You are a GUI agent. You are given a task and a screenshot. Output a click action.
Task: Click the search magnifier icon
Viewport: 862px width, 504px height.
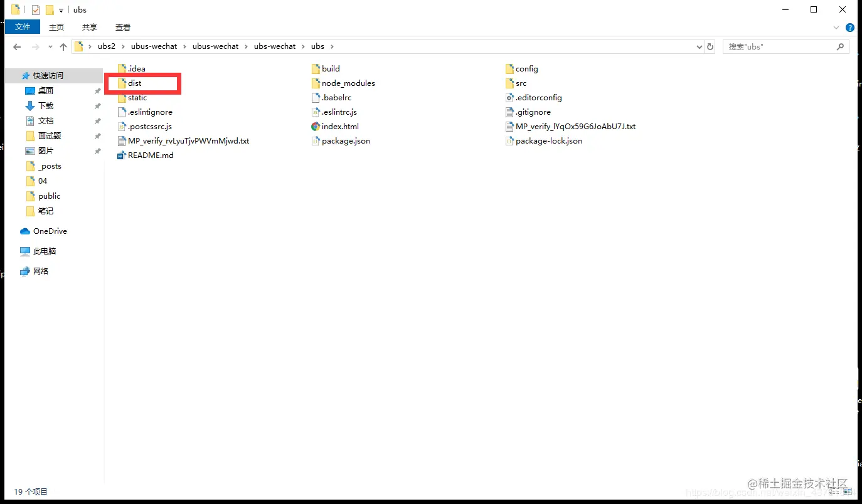(840, 47)
